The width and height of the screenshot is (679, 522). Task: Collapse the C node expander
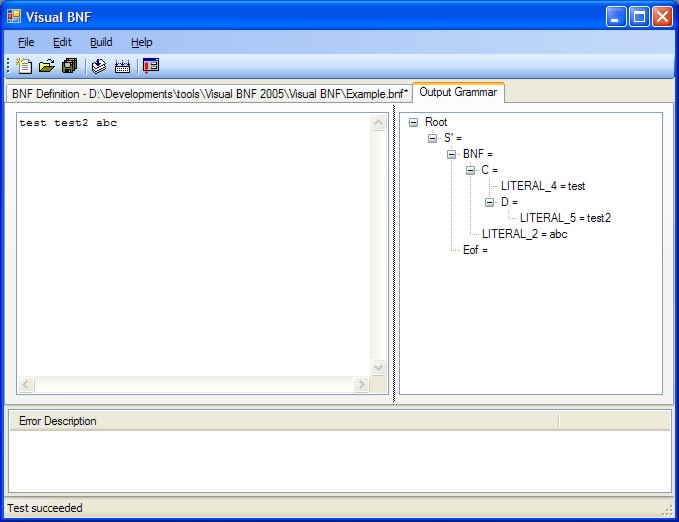tap(471, 170)
